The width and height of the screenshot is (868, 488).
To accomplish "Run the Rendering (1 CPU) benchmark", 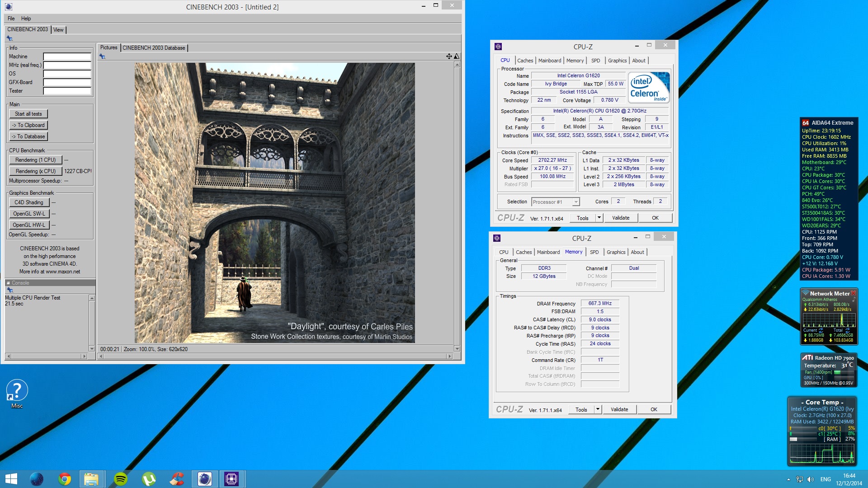I will pos(36,160).
